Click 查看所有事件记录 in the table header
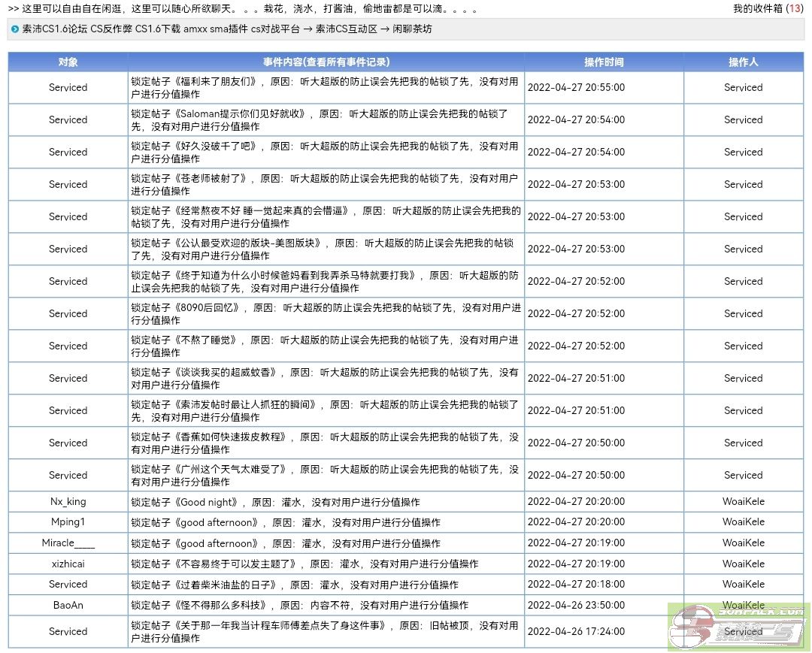Screen dimensions: 812x653 point(346,62)
